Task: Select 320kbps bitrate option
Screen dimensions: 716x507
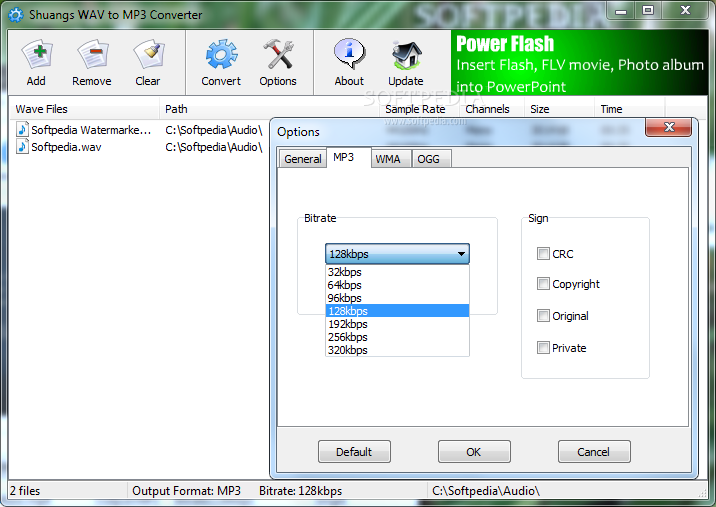Action: click(397, 350)
